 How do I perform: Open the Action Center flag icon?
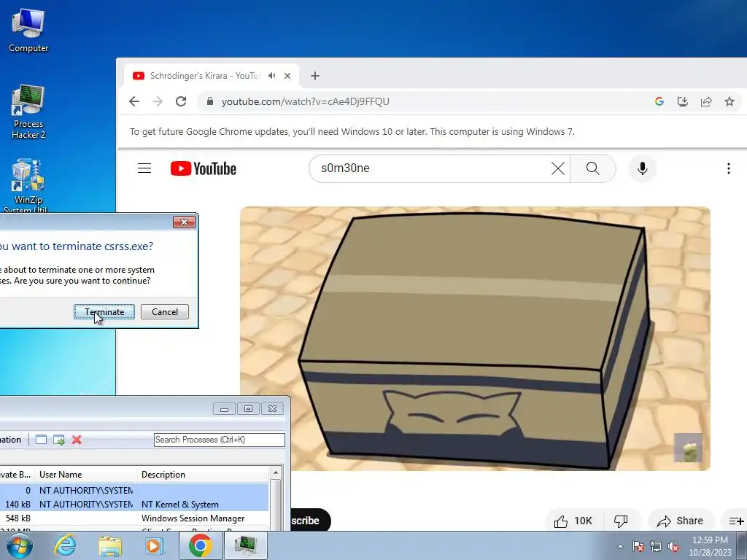point(638,546)
